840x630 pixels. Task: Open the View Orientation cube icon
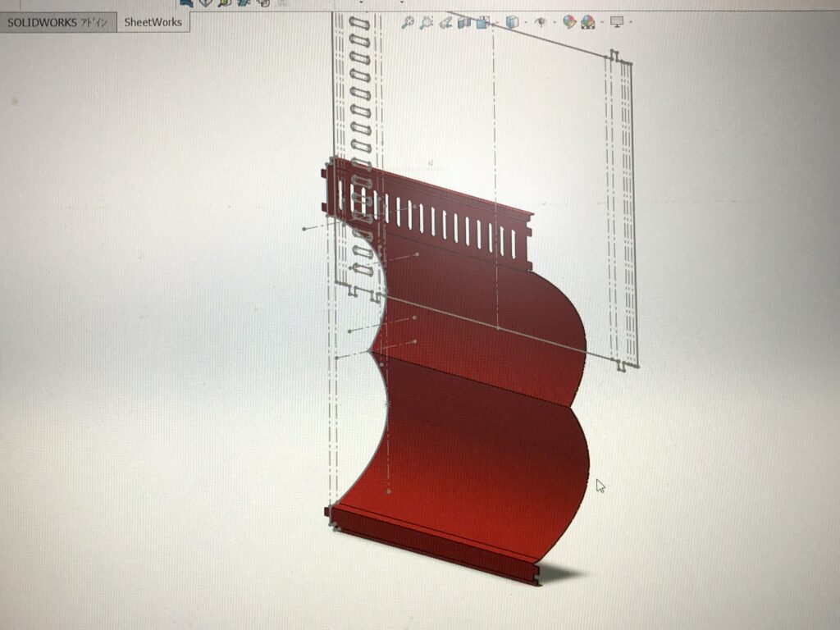click(483, 22)
